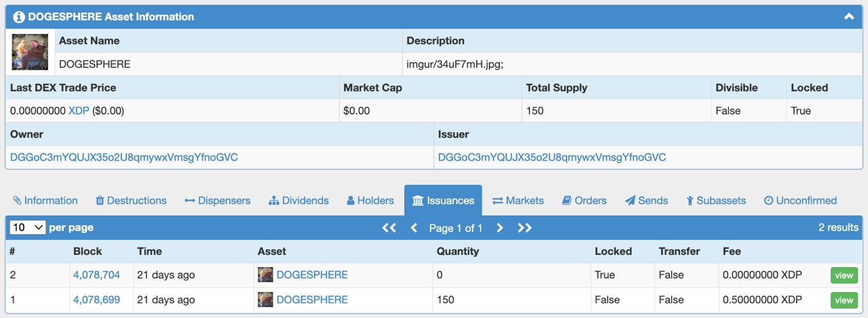Click the Quantity column header
This screenshot has height=318, width=868.
click(458, 251)
